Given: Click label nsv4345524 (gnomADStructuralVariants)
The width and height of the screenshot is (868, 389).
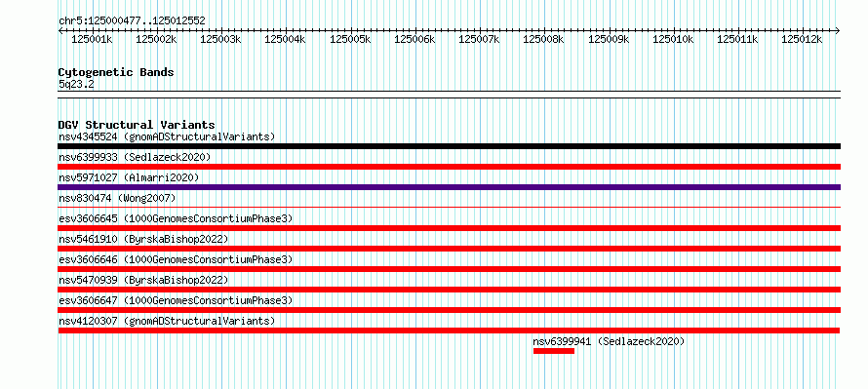Looking at the screenshot, I should tap(167, 136).
